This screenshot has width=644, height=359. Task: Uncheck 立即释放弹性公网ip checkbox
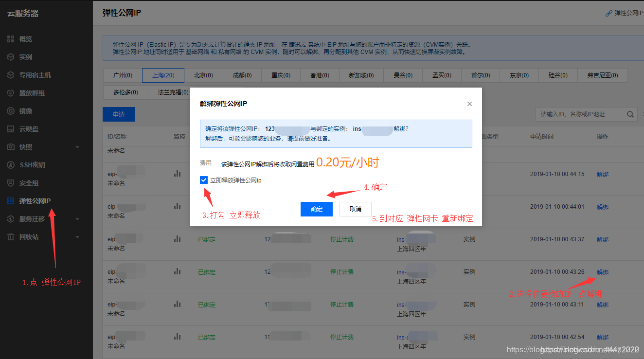click(204, 179)
